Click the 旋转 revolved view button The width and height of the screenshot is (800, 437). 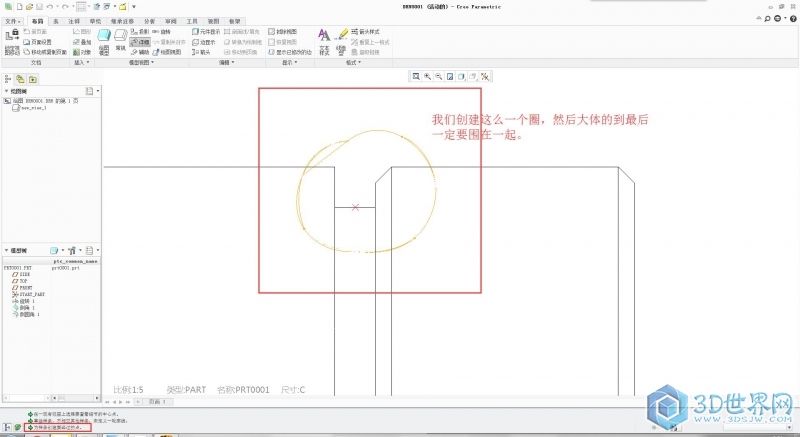[x=162, y=32]
